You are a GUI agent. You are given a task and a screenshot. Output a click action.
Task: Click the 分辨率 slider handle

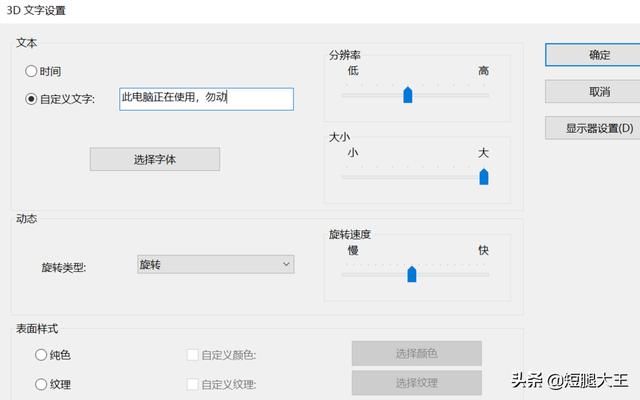(408, 95)
